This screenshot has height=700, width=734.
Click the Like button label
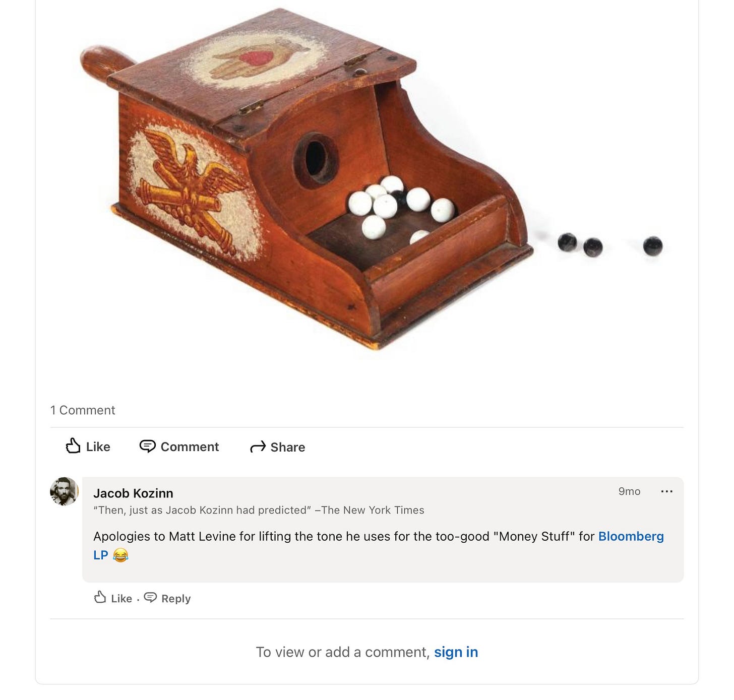[98, 447]
